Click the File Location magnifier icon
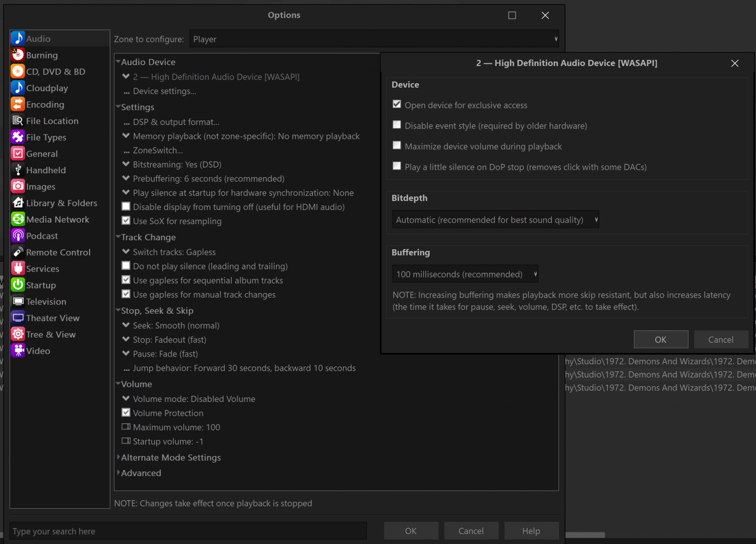Image resolution: width=756 pixels, height=544 pixels. pos(18,120)
